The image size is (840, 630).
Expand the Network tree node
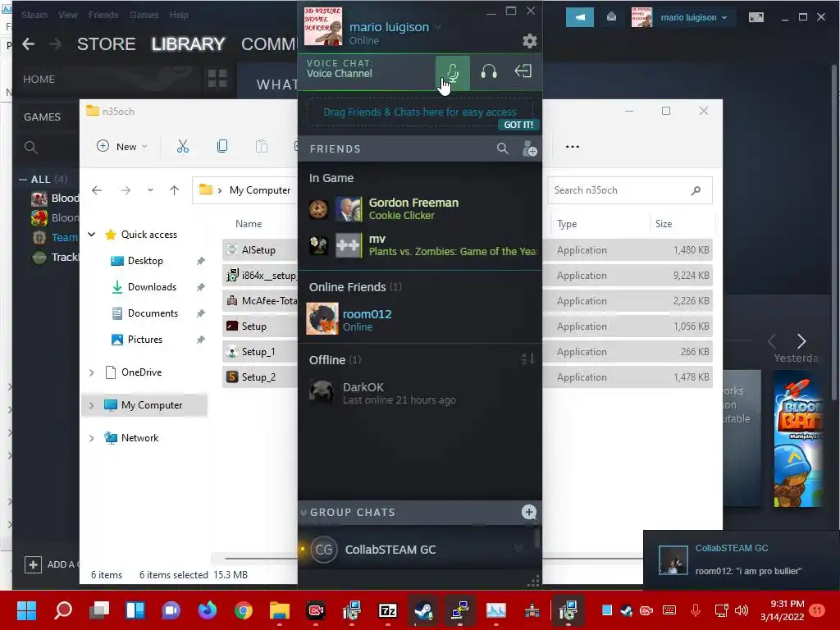point(92,438)
